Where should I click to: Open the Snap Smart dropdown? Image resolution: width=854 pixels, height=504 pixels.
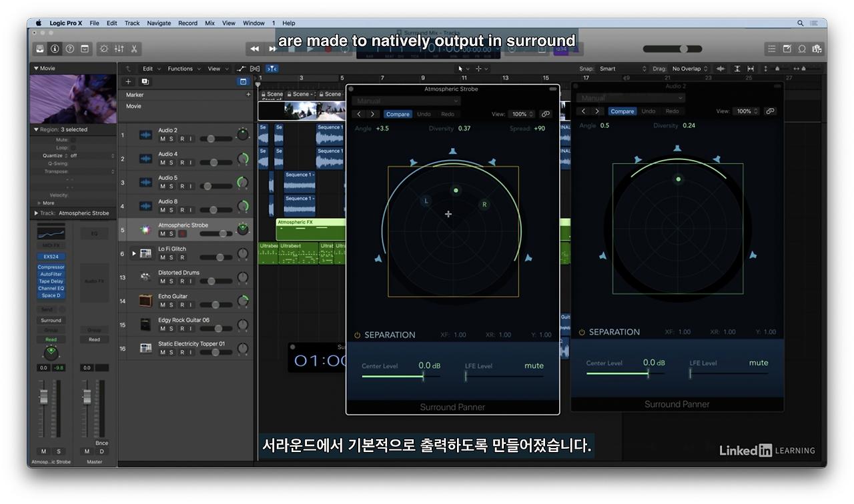pos(623,69)
